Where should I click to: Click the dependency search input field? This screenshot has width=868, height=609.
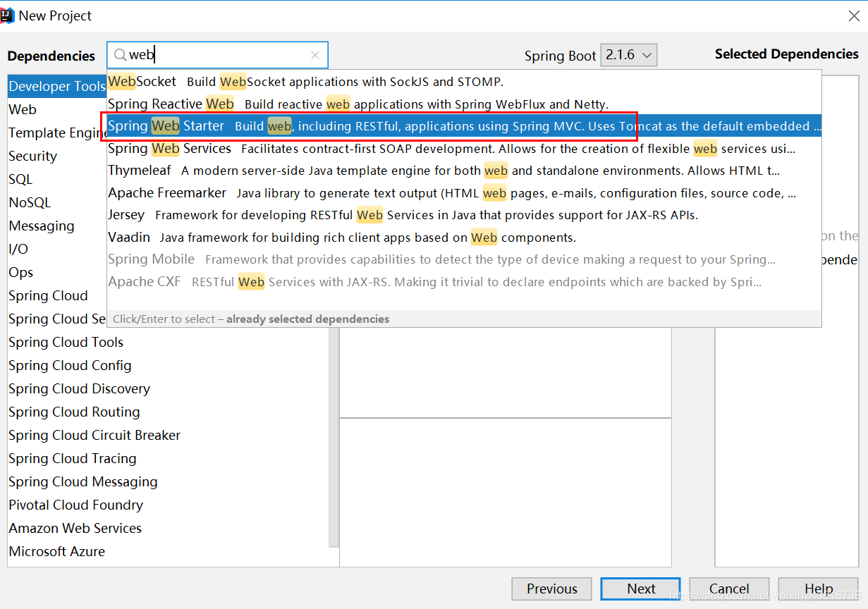pyautogui.click(x=218, y=55)
